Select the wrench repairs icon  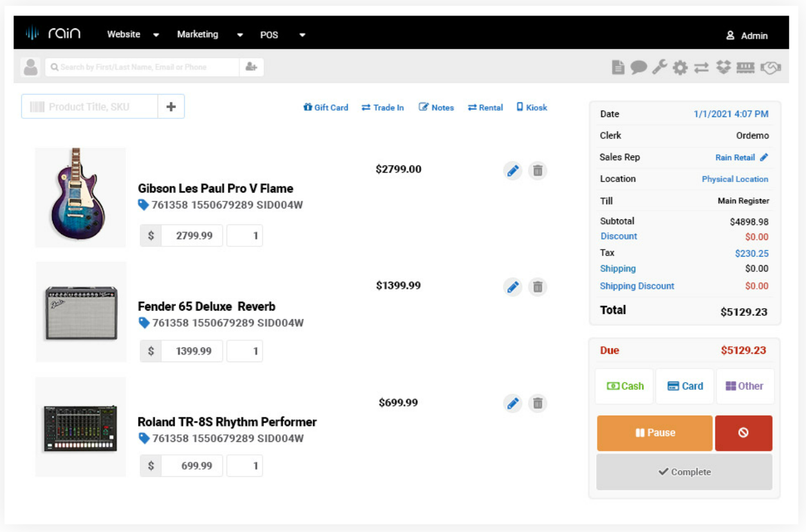[x=659, y=67]
